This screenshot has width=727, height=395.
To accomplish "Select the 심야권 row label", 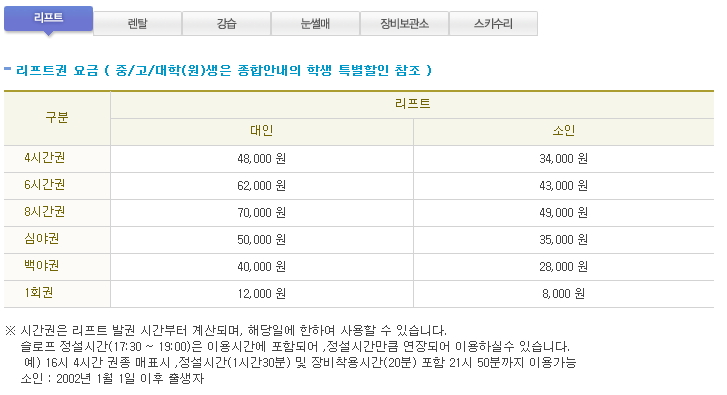I will (41, 239).
